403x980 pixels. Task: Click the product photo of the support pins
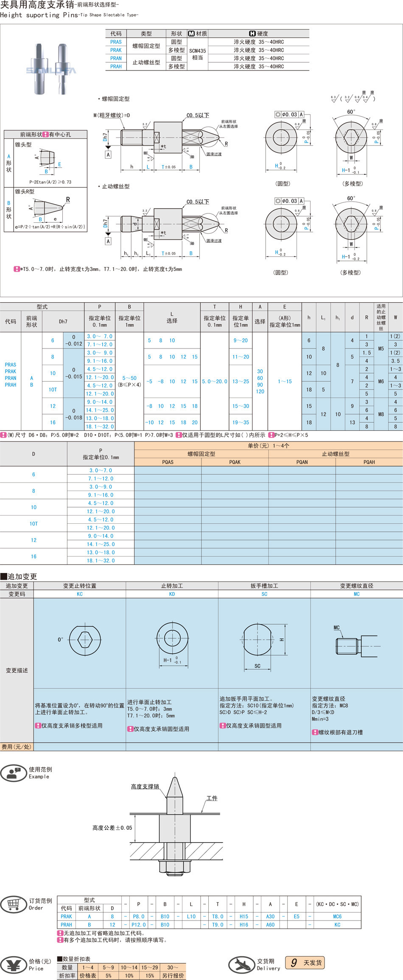(51, 69)
